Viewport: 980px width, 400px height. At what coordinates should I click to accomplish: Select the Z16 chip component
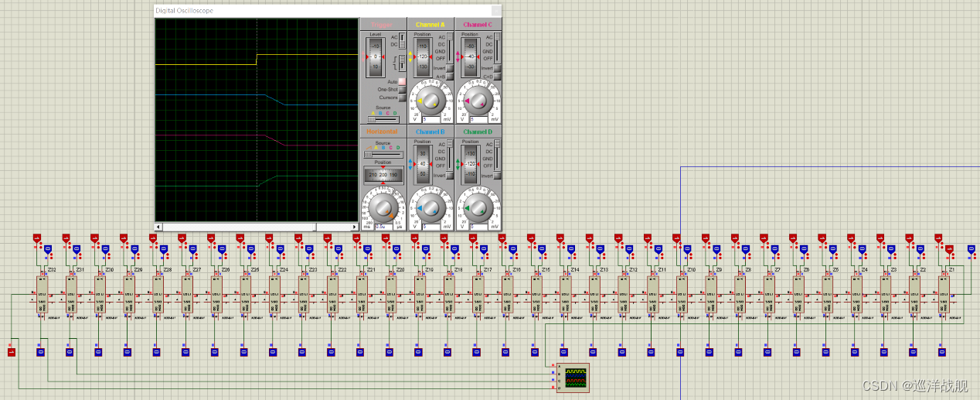coord(507,295)
